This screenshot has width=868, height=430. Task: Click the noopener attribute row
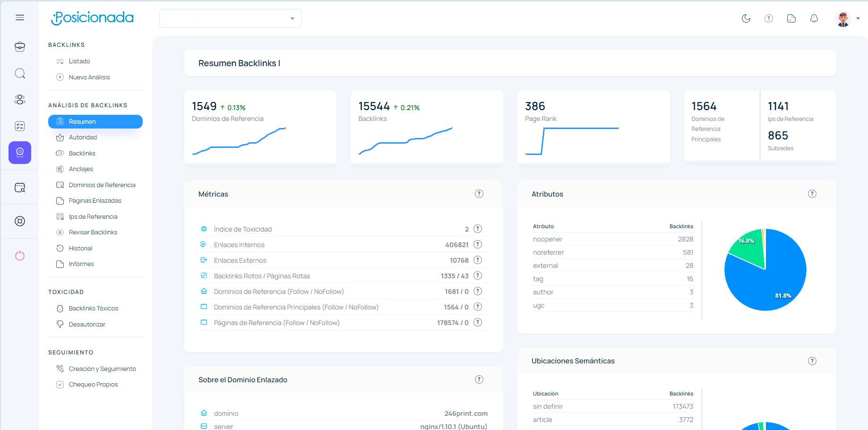tap(613, 239)
